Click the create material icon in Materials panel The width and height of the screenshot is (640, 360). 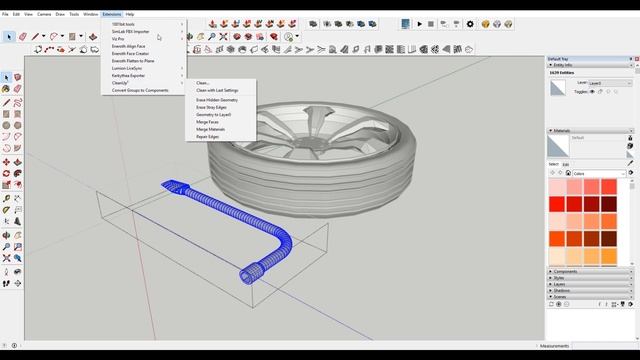click(630, 146)
